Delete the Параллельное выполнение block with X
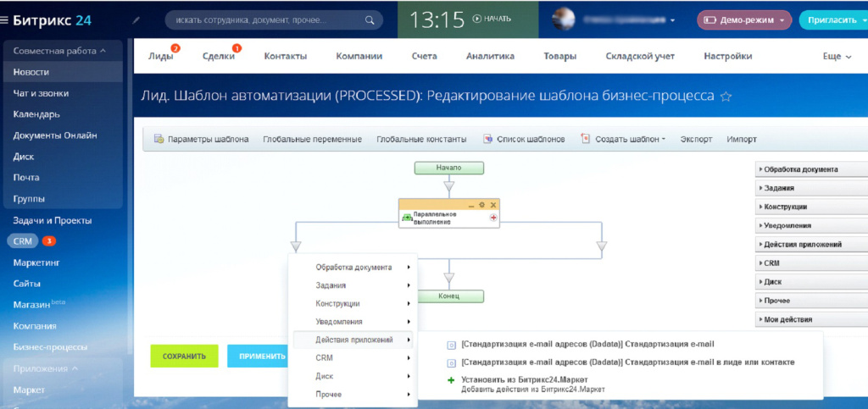 [493, 205]
